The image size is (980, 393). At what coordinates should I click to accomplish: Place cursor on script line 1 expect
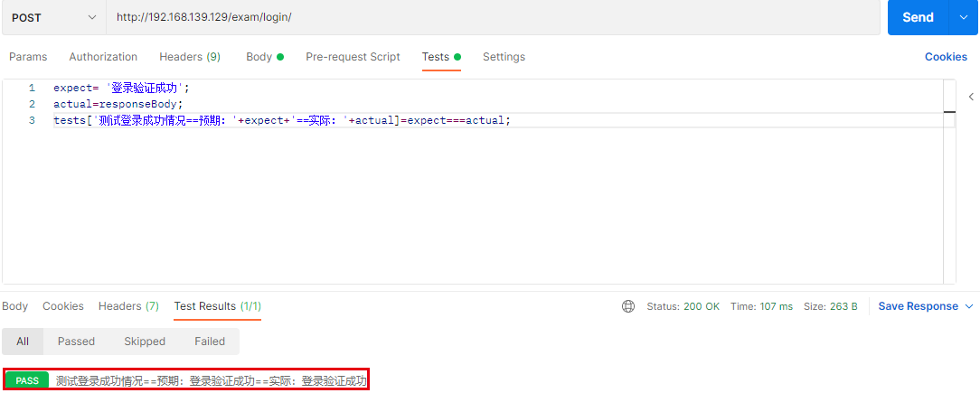121,89
